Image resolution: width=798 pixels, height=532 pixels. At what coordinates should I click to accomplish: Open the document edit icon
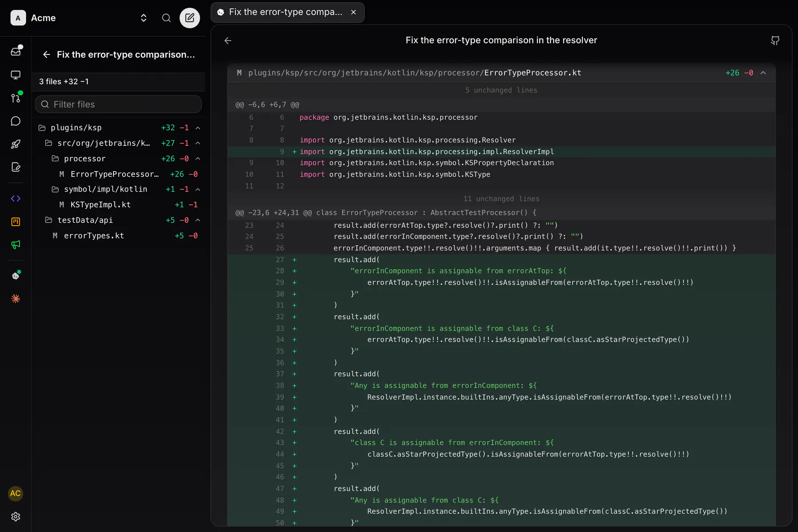16,167
